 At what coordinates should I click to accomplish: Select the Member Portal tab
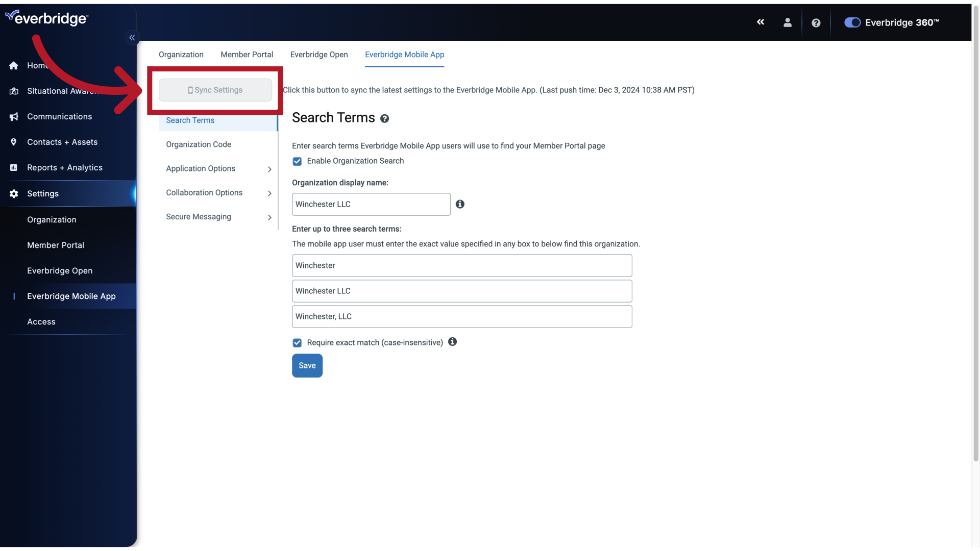[x=247, y=55]
